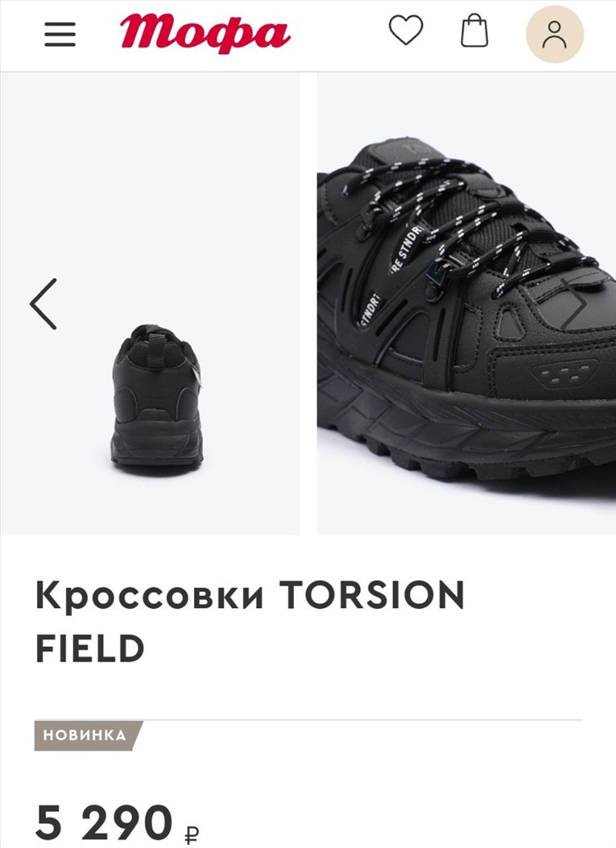Image resolution: width=616 pixels, height=848 pixels.
Task: Click the word Кроссовки in the heading
Action: [x=150, y=595]
